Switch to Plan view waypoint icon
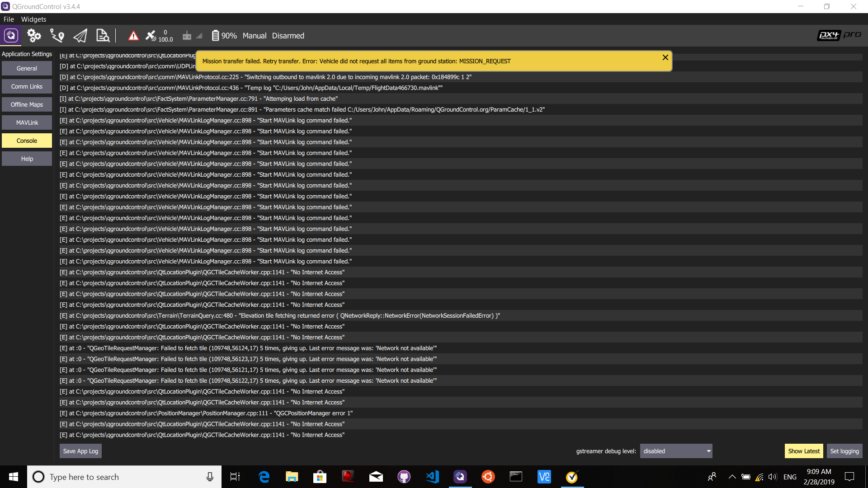868x488 pixels. (x=57, y=35)
